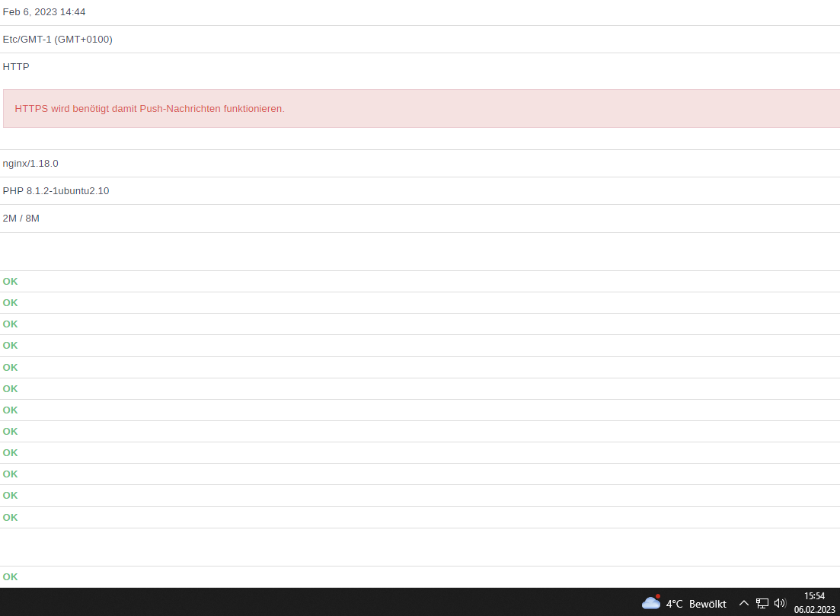
Task: Click the '2M / 8M' upload limit value
Action: (x=21, y=218)
